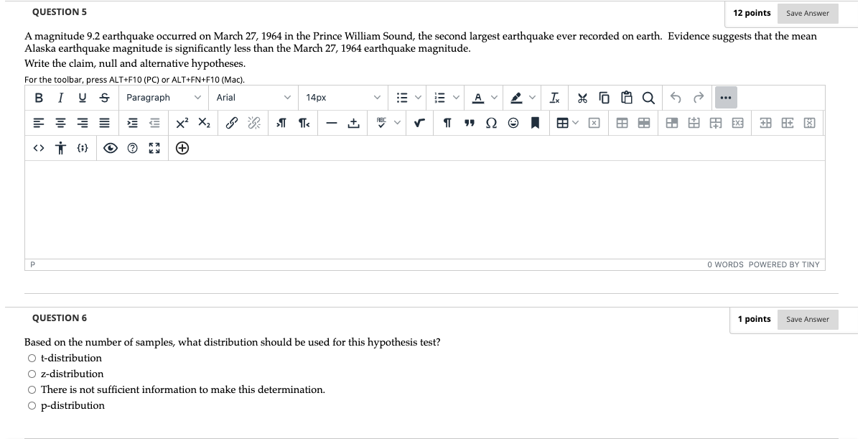Insert a horizontal line
Viewport: 868px width, 439px height.
[332, 124]
